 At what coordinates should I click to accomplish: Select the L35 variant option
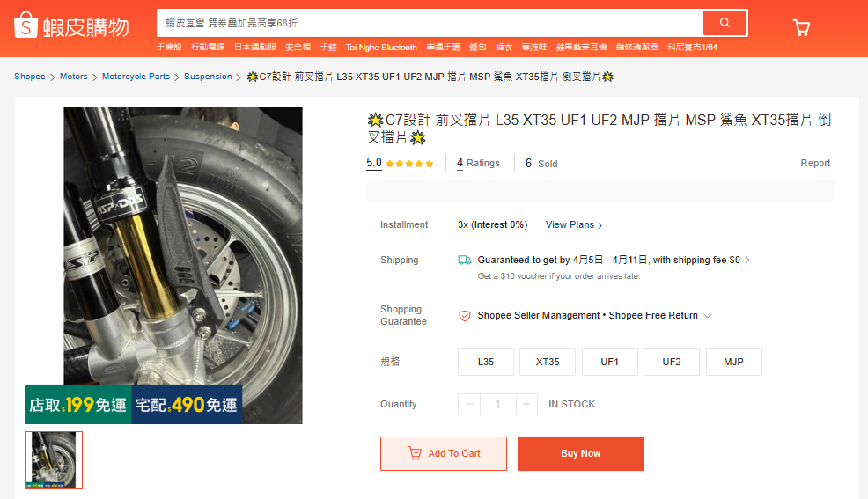pyautogui.click(x=485, y=362)
